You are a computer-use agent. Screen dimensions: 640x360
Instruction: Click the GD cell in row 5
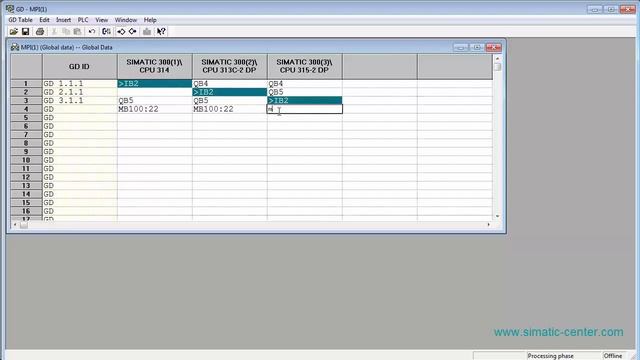80,118
